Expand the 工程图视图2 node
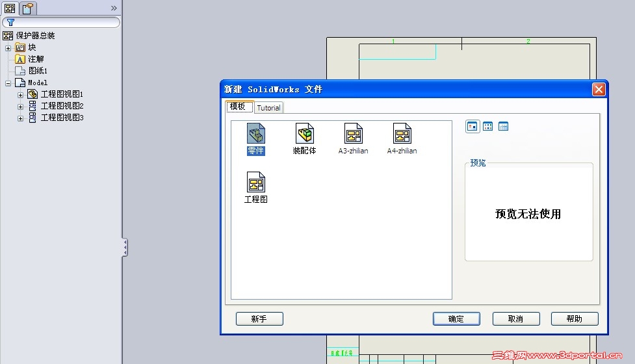 tap(21, 107)
